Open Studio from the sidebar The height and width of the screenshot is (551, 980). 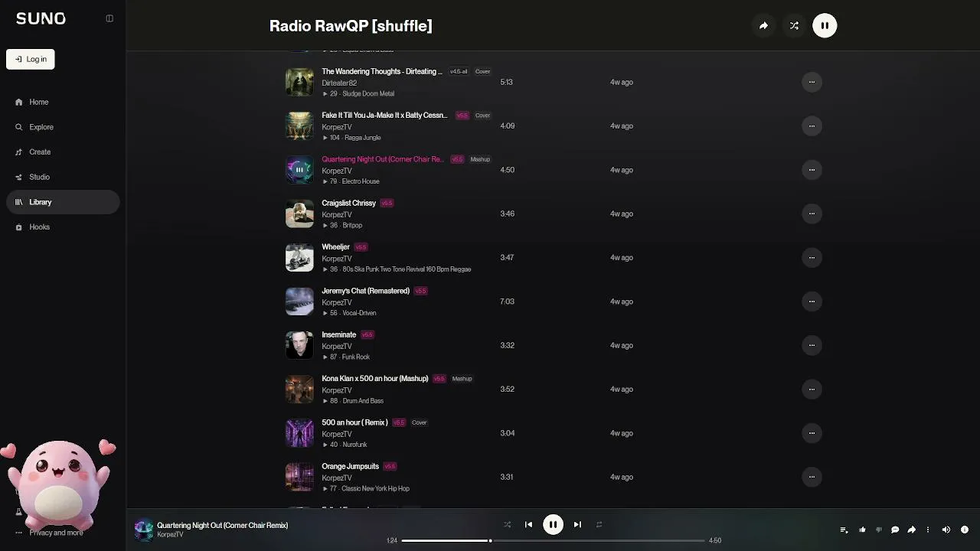63,177
